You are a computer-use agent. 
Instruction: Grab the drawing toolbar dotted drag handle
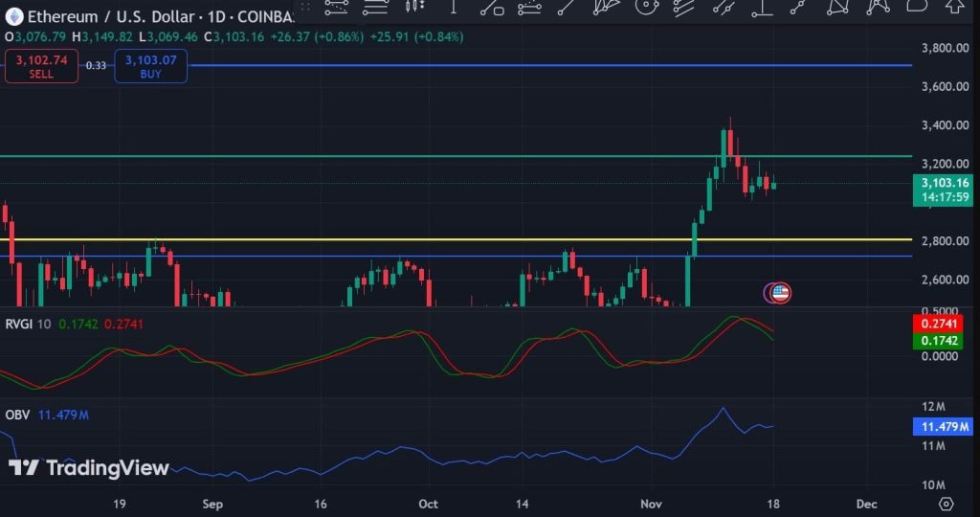(x=305, y=7)
